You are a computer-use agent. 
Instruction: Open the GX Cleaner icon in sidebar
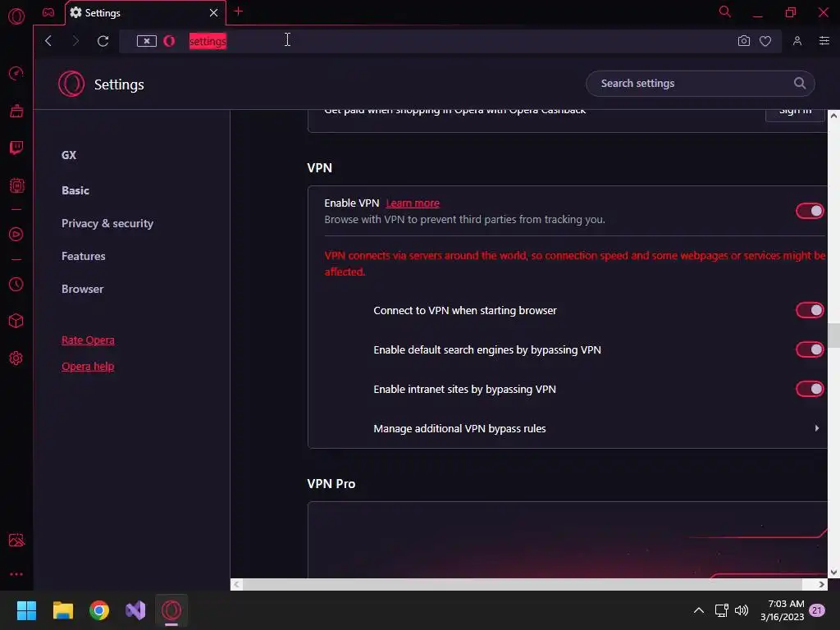coord(16,111)
